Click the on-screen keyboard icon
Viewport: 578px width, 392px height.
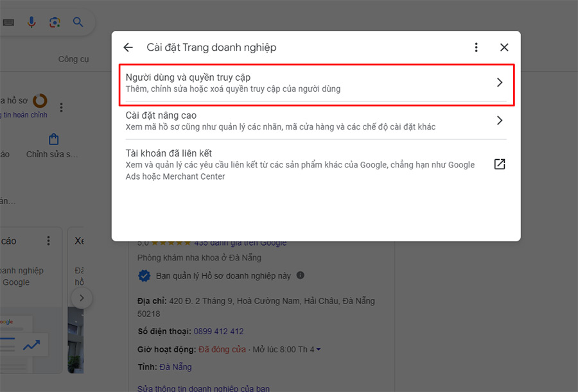(9, 21)
